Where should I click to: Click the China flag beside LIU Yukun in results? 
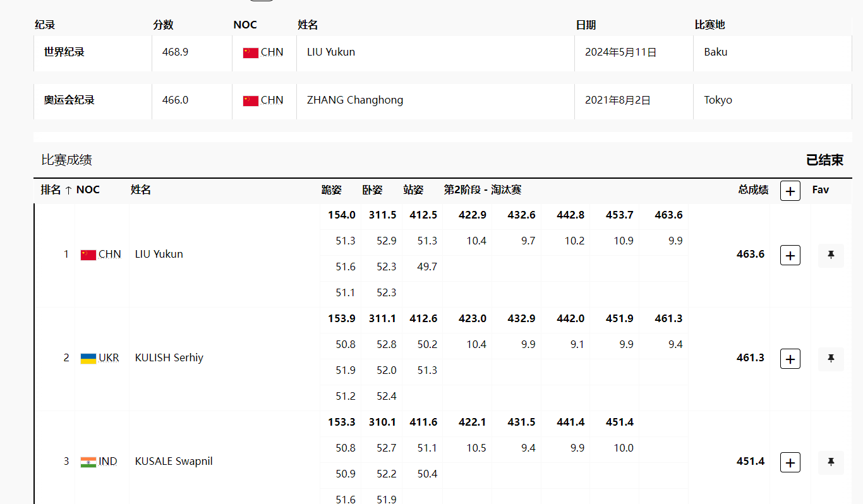pyautogui.click(x=88, y=255)
